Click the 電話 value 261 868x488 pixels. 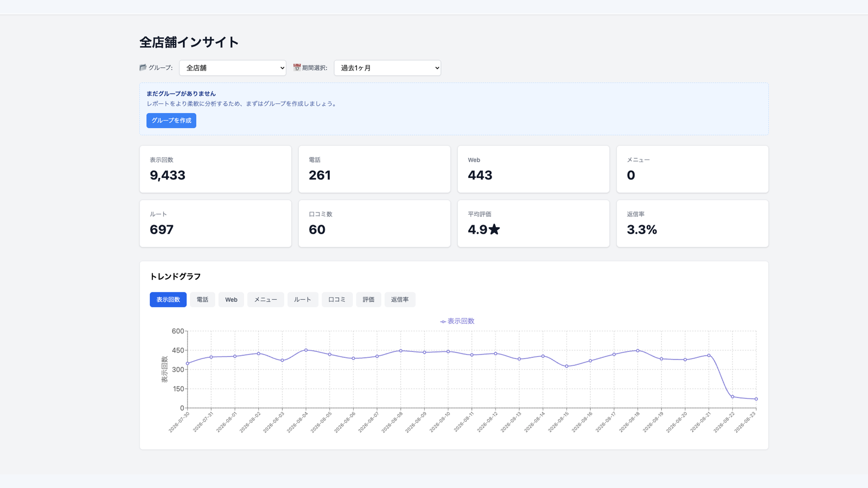pos(320,175)
